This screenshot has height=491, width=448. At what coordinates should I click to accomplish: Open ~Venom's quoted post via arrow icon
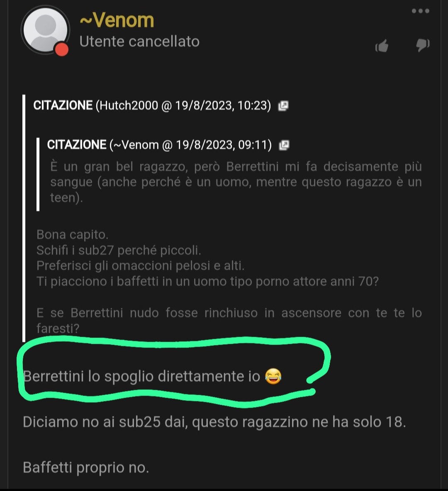284,145
